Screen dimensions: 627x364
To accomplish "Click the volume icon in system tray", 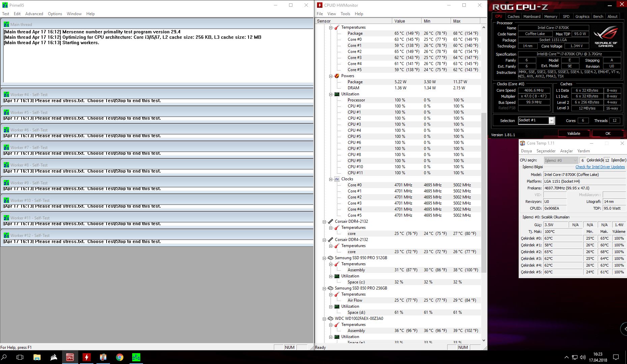I will (582, 357).
